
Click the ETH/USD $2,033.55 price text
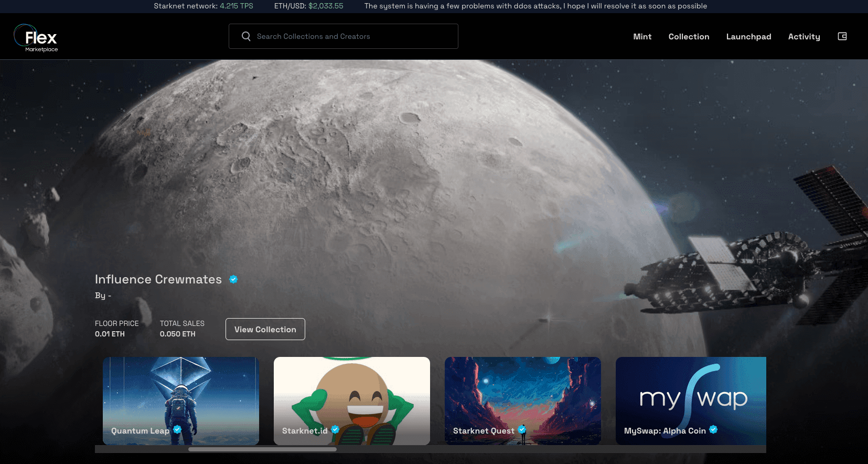pos(309,6)
